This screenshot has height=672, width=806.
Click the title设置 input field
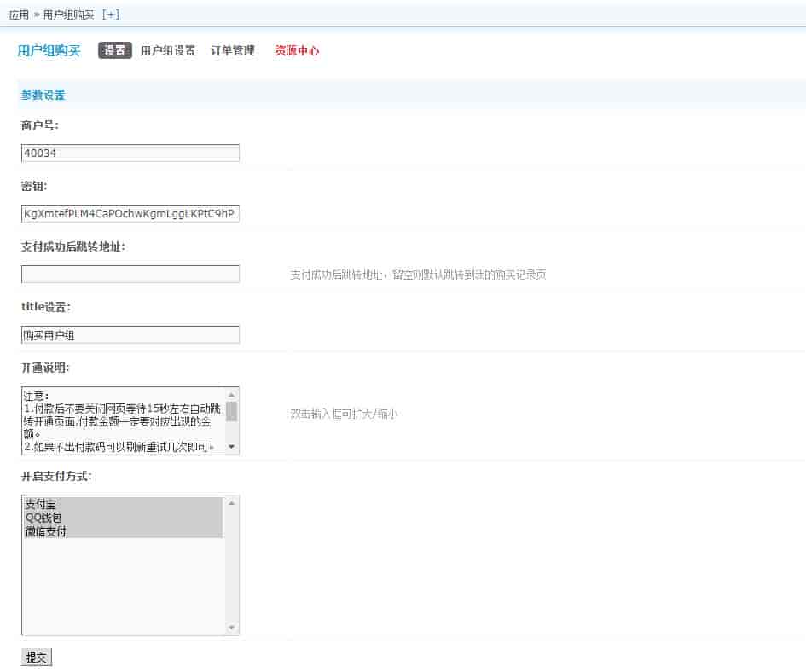pyautogui.click(x=130, y=334)
